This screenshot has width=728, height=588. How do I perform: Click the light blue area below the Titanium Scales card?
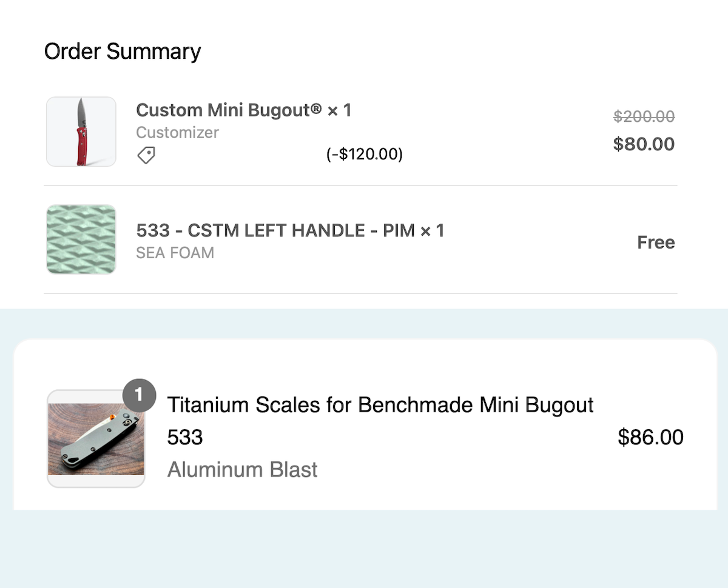tap(364, 549)
